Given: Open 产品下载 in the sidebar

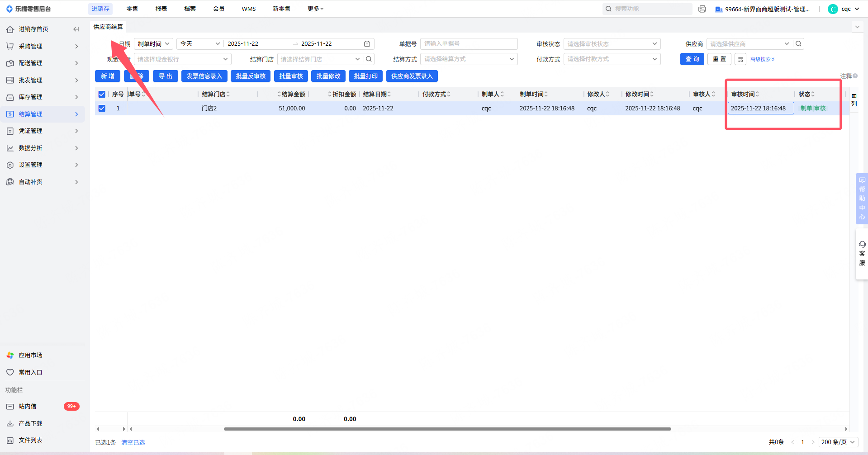Looking at the screenshot, I should [x=30, y=424].
